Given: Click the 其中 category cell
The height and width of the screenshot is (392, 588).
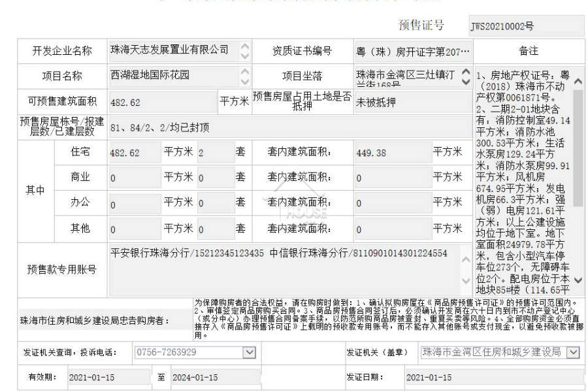Looking at the screenshot, I should (x=35, y=190).
